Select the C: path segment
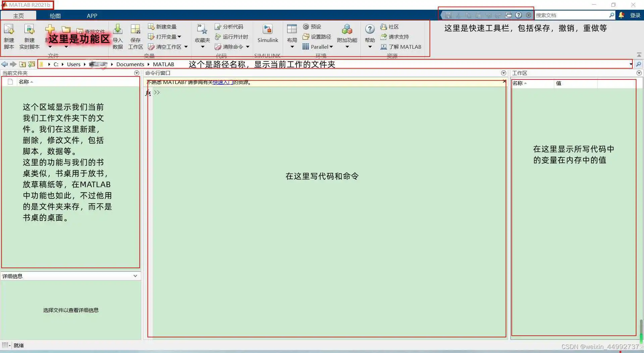Image resolution: width=644 pixels, height=353 pixels. 56,64
